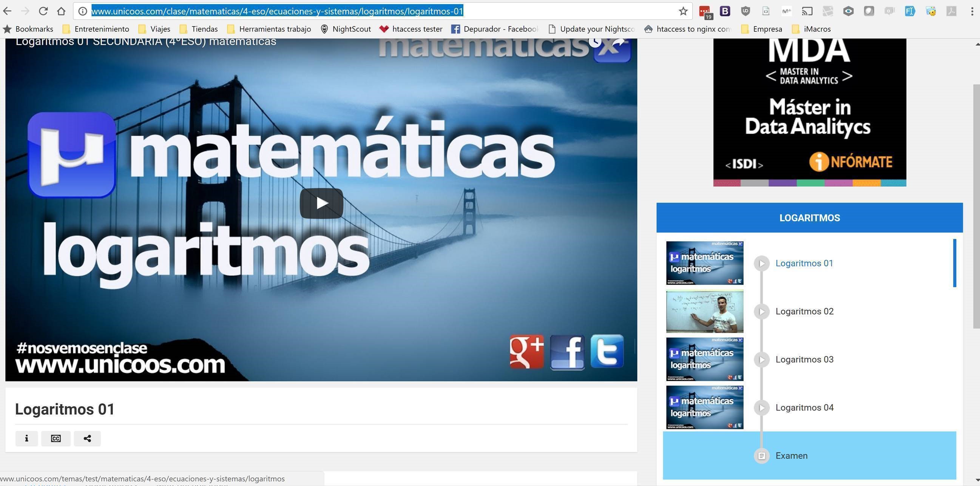Click the address bar URL
Image resolution: width=980 pixels, height=486 pixels.
point(277,11)
